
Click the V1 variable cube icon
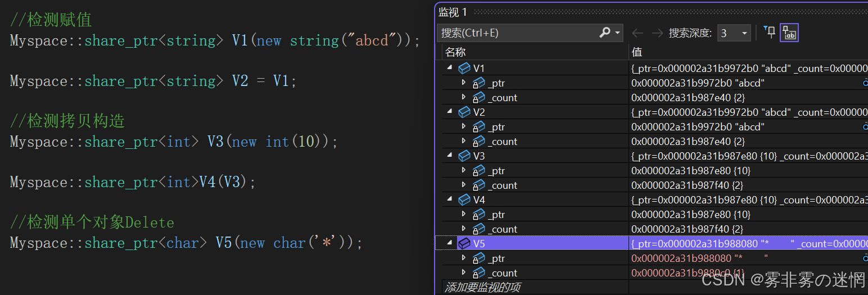coord(464,68)
